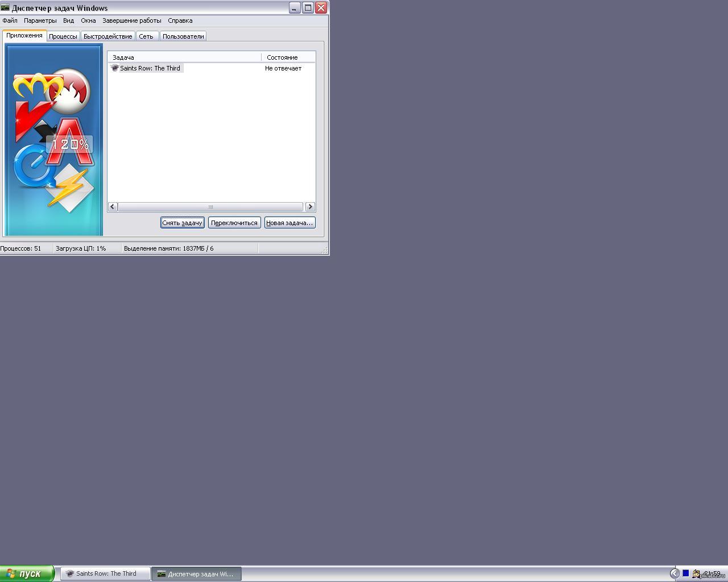The width and height of the screenshot is (728, 582).
Task: Click the blue square tray icon
Action: coord(686,573)
